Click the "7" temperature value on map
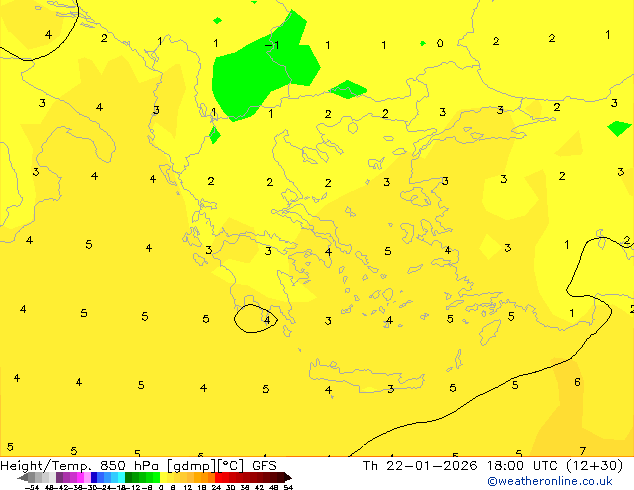 [583, 450]
